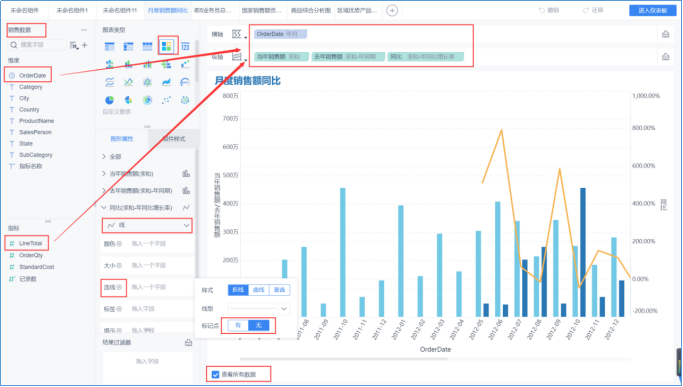Set 标记点 to 无

pos(259,326)
